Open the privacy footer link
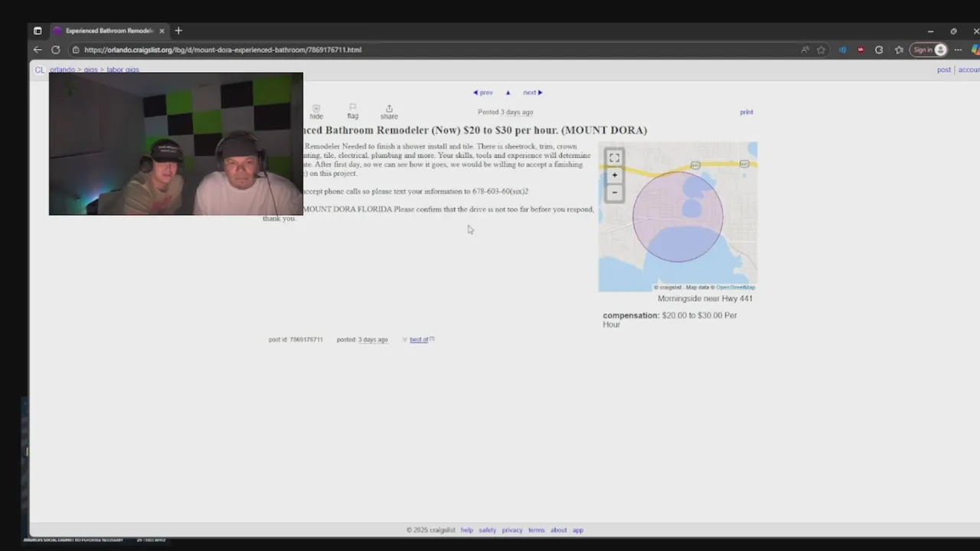Viewport: 980px width, 551px height. [x=512, y=530]
